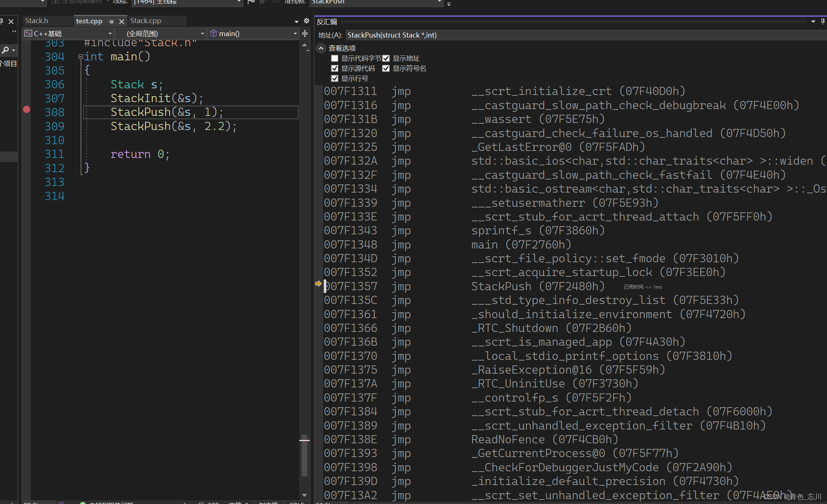Click the ___setusermatherr (07F5E93h) entry

[565, 203]
